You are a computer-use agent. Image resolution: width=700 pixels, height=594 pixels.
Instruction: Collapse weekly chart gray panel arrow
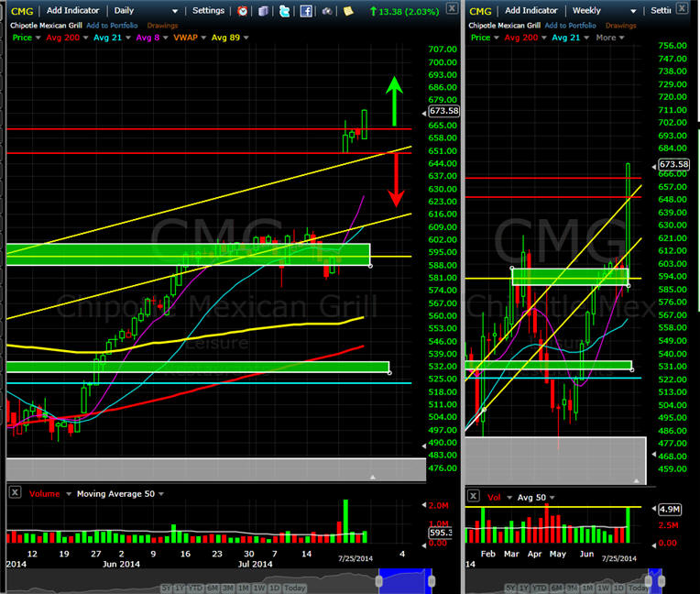[x=637, y=481]
